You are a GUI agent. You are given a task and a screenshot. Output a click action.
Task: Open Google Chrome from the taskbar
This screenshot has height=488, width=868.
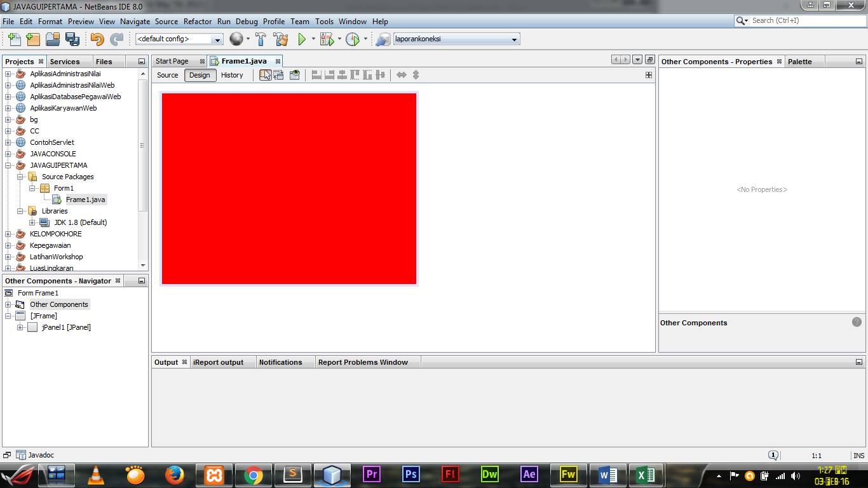click(254, 475)
